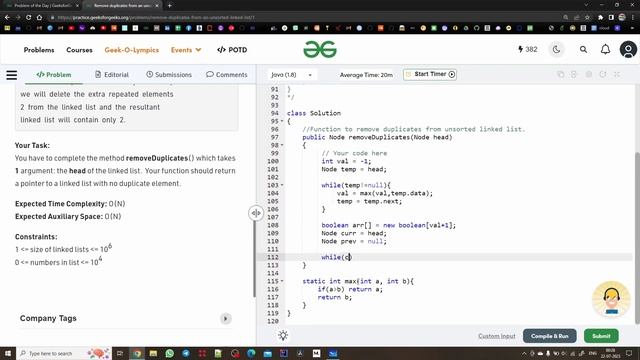Screen dimensions: 640x360
Task: Click the Custom Input link
Action: pyautogui.click(x=497, y=336)
